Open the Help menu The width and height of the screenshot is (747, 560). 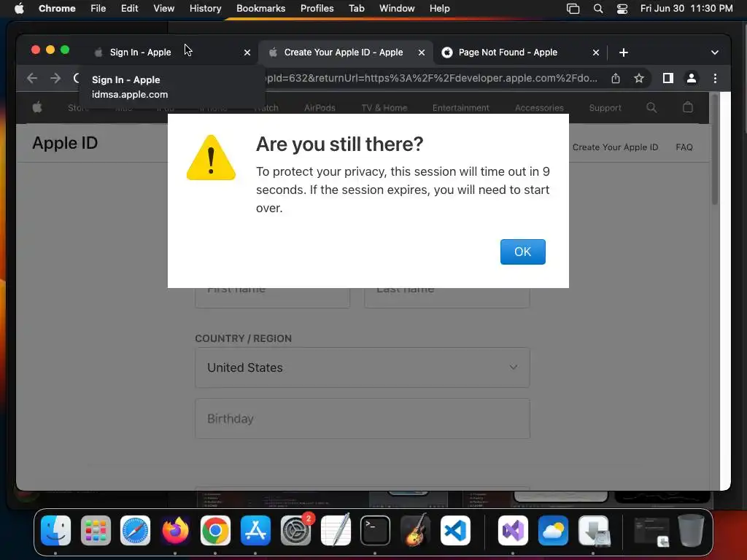(439, 8)
